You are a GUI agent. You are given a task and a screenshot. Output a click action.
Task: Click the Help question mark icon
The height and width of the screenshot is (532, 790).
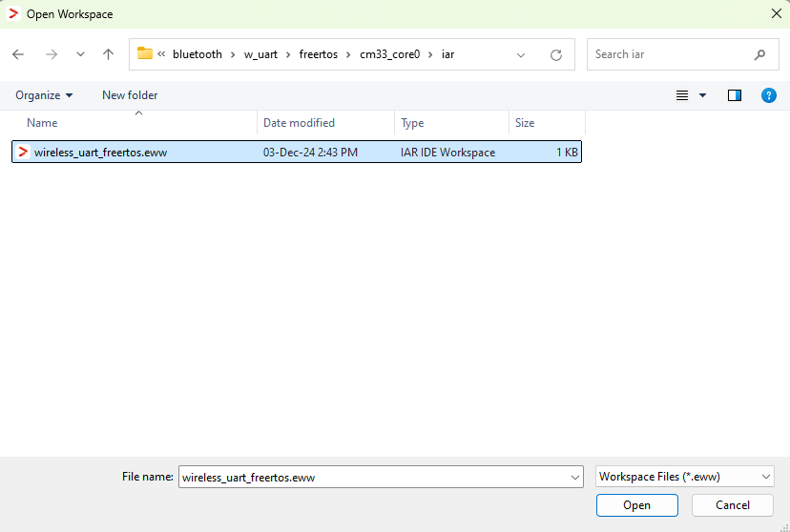coord(768,95)
